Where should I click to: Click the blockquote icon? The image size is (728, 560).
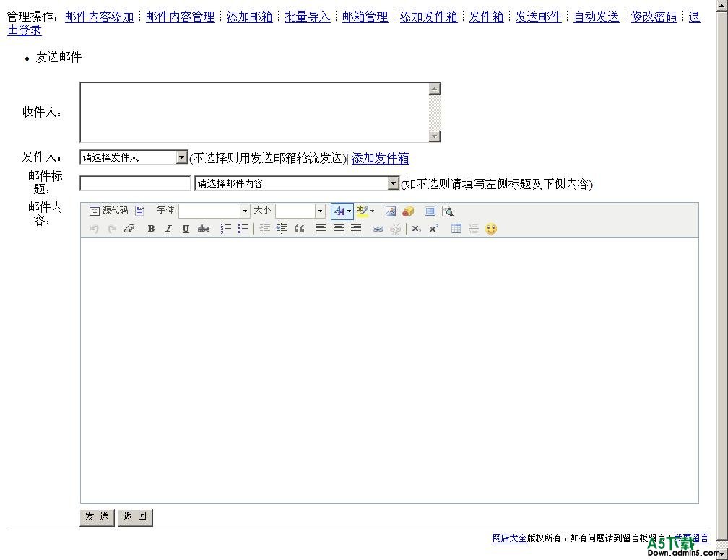(x=300, y=229)
